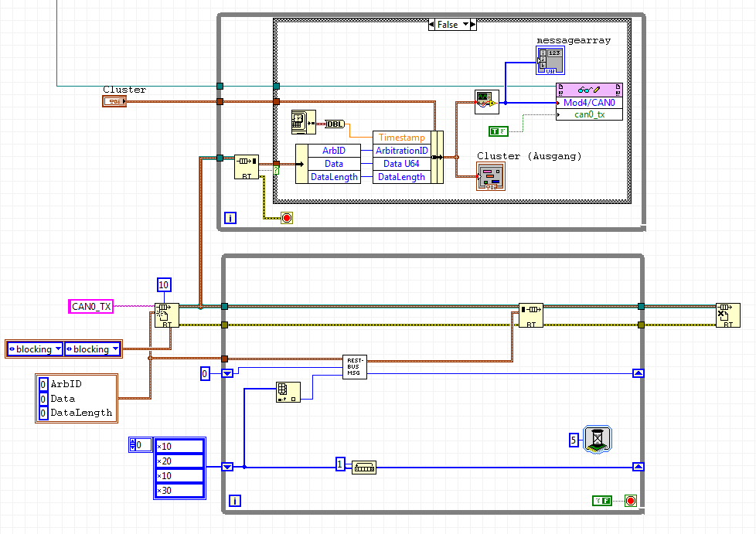Click the messagearray label text
This screenshot has width=756, height=534.
[574, 40]
